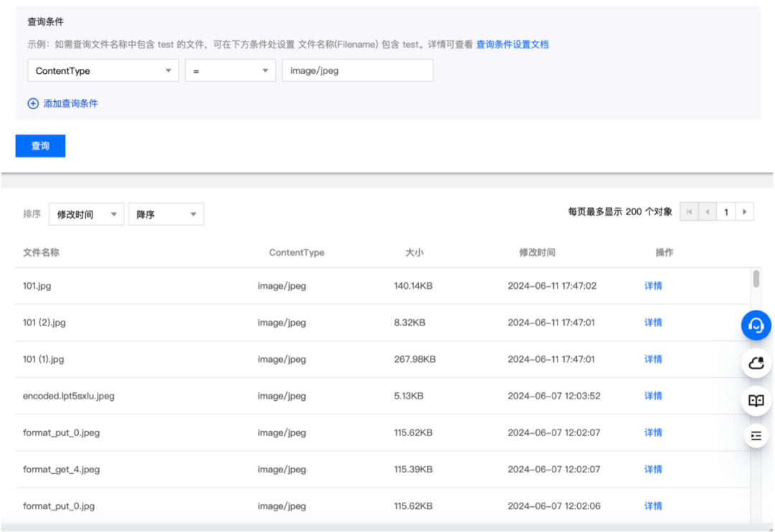
Task: Click 详情 on format_get_4.jpeg row
Action: click(x=652, y=469)
